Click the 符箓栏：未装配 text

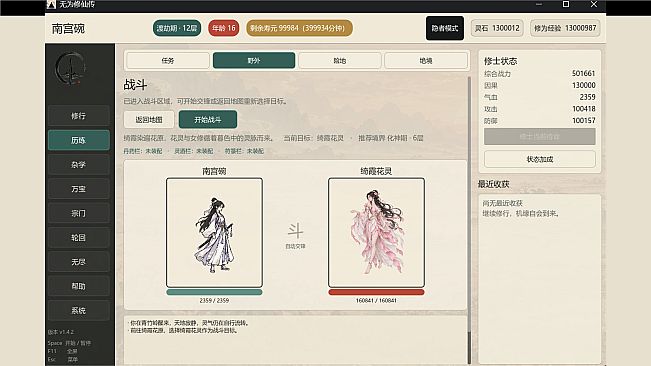245,151
